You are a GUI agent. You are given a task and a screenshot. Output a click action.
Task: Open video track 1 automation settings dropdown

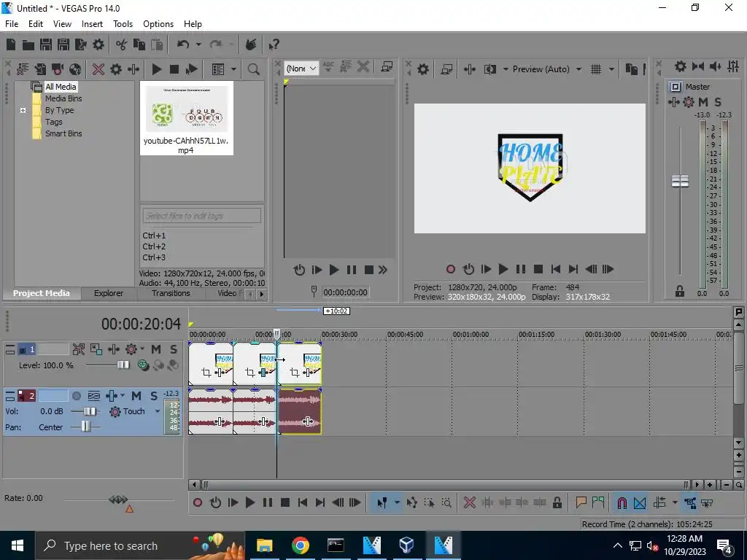click(x=142, y=349)
